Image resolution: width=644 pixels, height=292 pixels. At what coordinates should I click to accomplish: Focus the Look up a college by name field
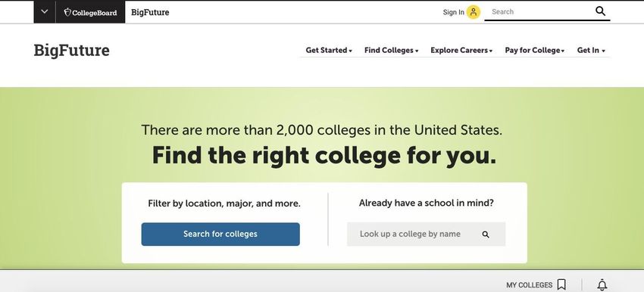pos(426,235)
